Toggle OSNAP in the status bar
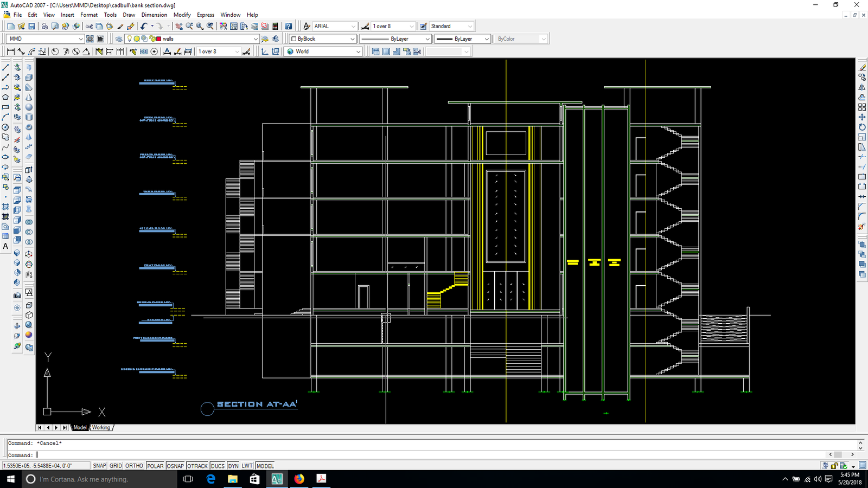The image size is (868, 488). pos(175,466)
